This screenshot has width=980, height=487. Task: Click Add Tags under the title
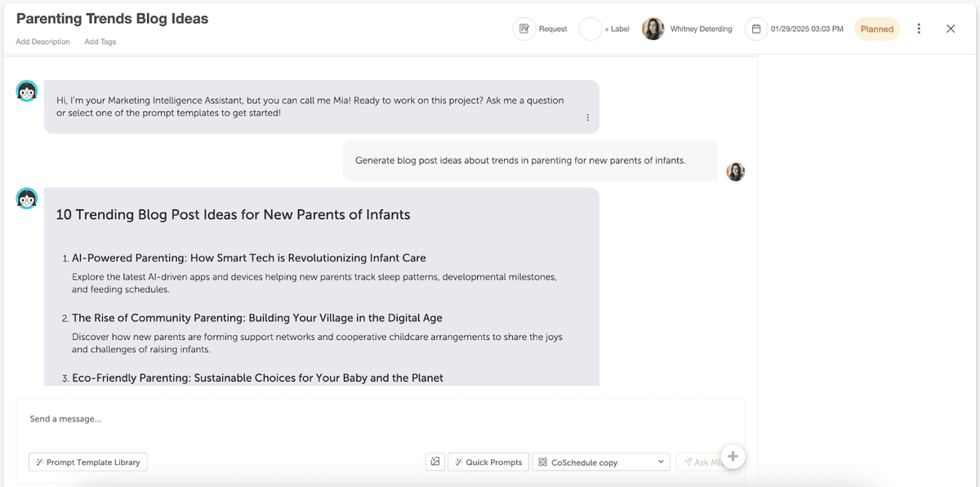point(100,42)
